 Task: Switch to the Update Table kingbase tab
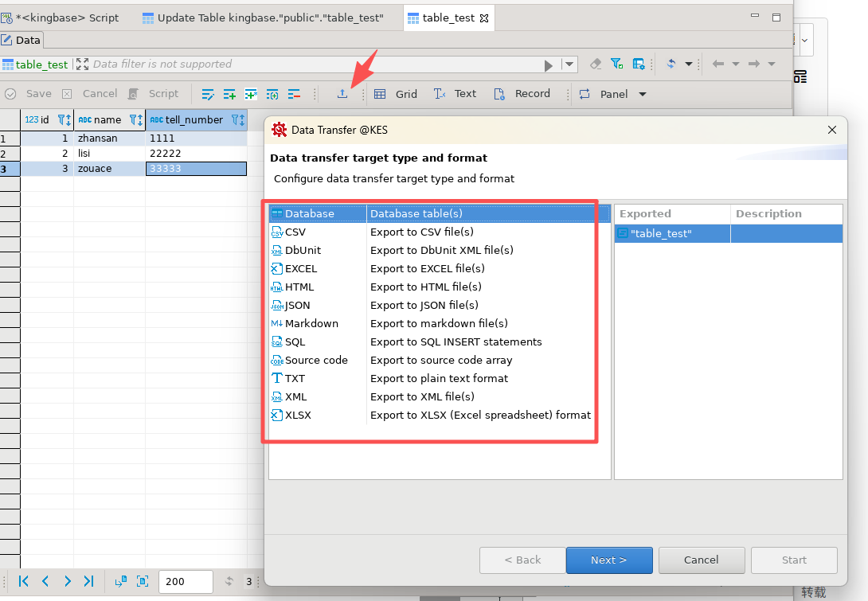coord(262,18)
